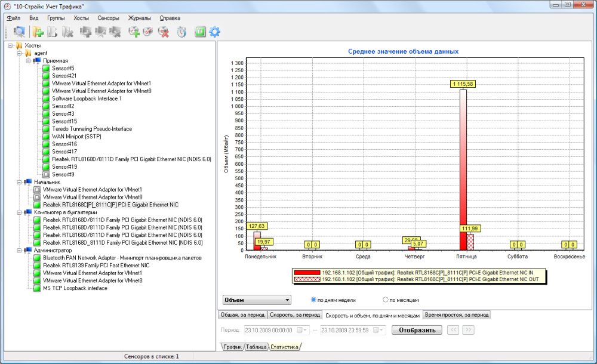Switch to the Таблица bottom tab
Screen dimensions: 597x364
click(x=256, y=347)
